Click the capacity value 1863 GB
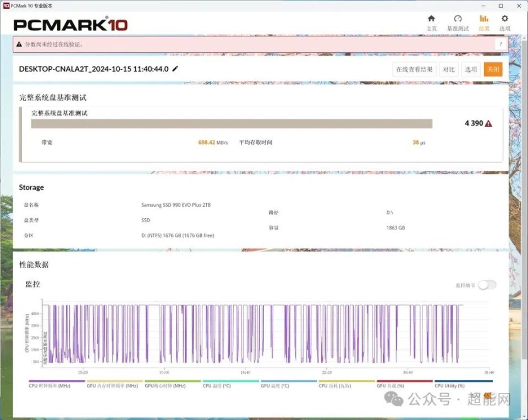 click(x=395, y=228)
